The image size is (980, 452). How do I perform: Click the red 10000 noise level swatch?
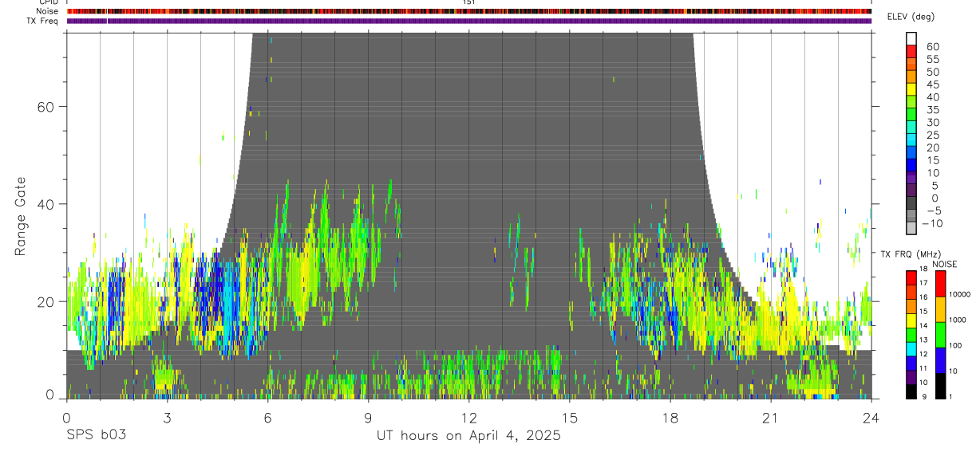coord(939,284)
